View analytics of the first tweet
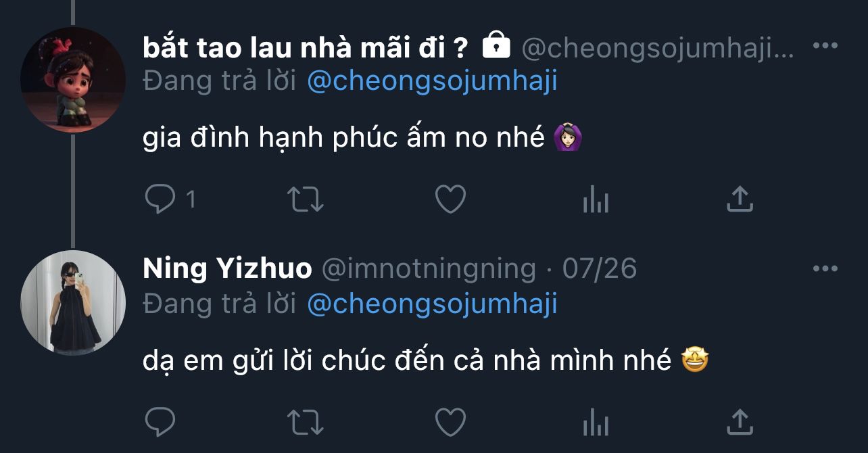The height and width of the screenshot is (453, 868). tap(596, 199)
